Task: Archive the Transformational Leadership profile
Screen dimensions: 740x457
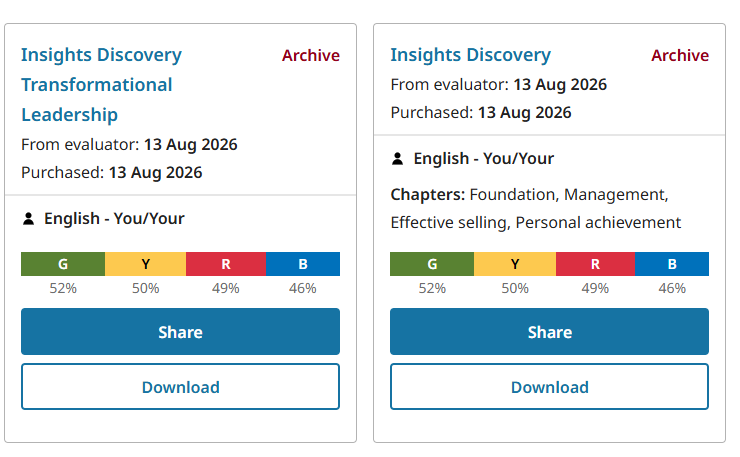Action: point(311,56)
